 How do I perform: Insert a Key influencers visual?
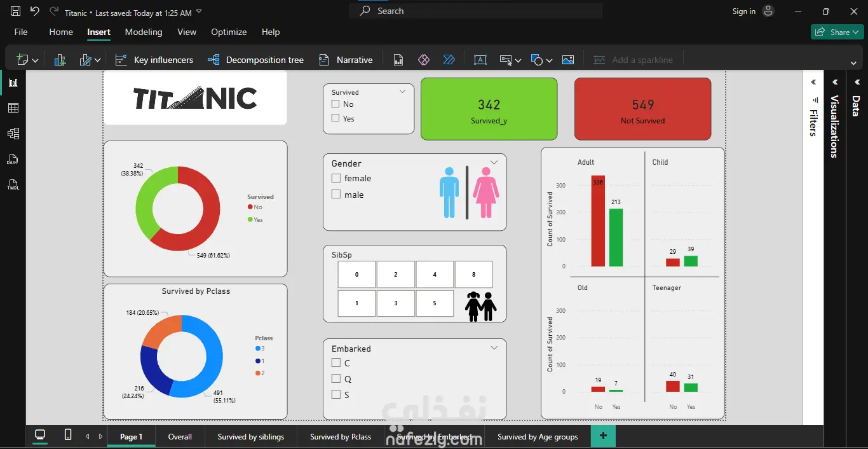tap(154, 60)
